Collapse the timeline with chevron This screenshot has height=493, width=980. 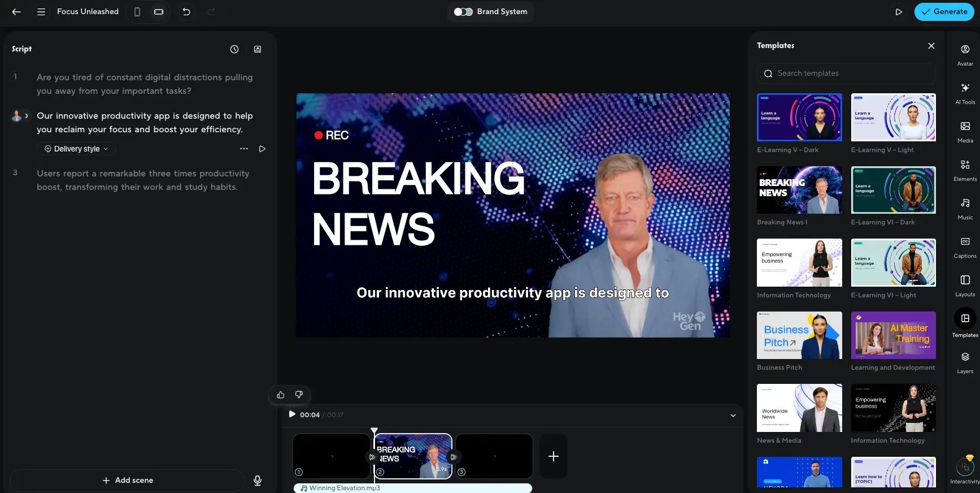click(x=733, y=416)
